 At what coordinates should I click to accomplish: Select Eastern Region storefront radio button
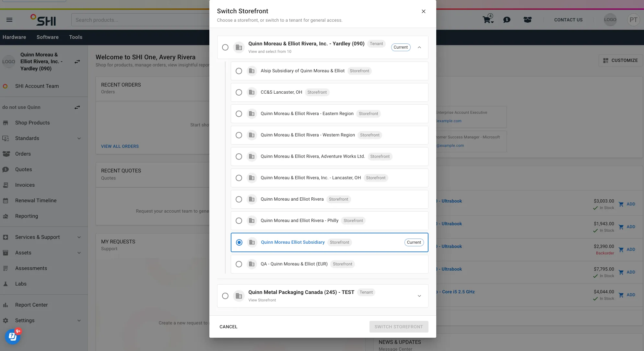[x=239, y=114]
